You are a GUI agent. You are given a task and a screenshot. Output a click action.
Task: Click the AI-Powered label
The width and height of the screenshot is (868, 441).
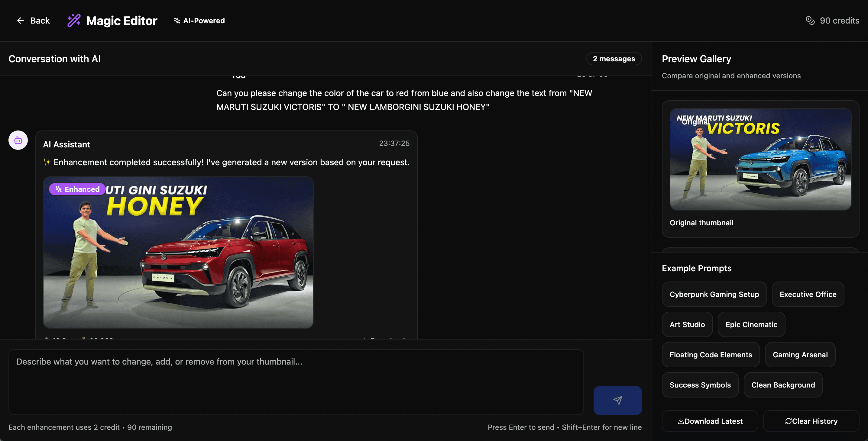point(204,21)
